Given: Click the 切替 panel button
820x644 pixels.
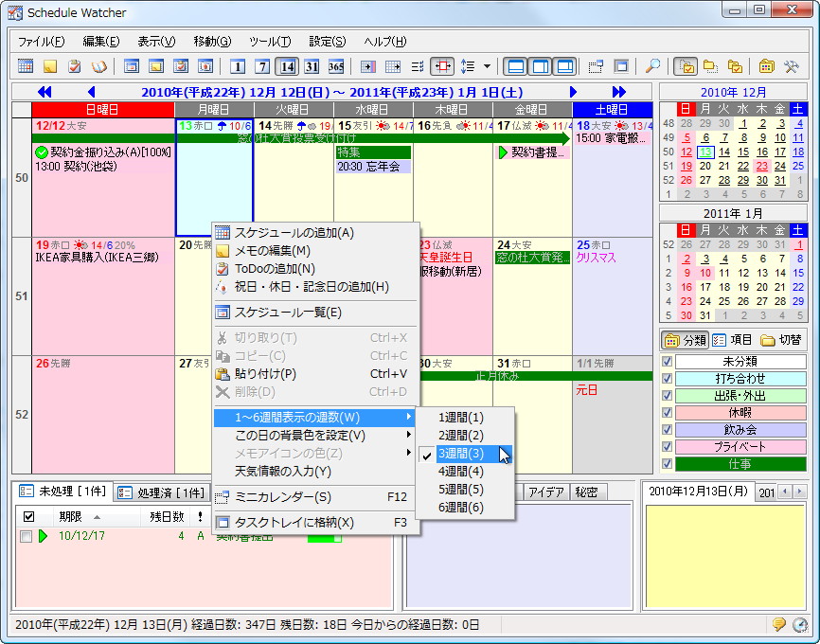Looking at the screenshot, I should [780, 340].
